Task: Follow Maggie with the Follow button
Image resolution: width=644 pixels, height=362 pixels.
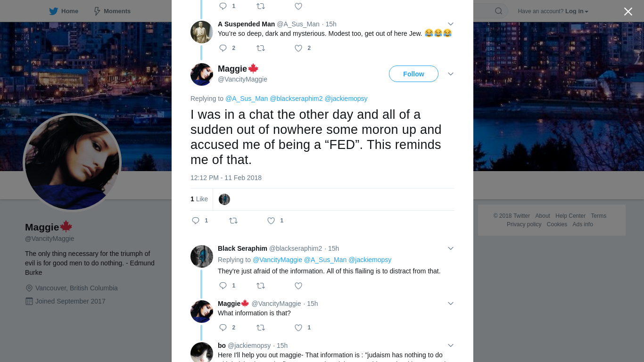Action: click(x=413, y=74)
